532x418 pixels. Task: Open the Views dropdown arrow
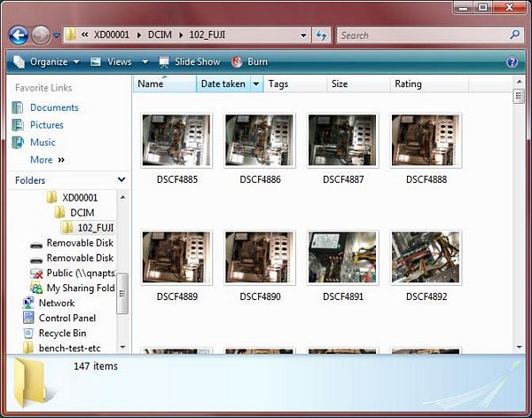click(145, 62)
